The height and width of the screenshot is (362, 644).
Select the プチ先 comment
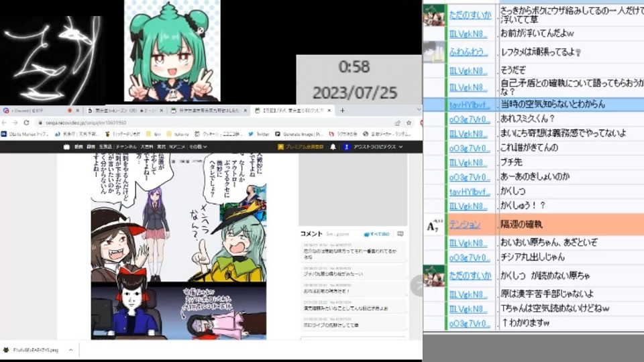511,162
